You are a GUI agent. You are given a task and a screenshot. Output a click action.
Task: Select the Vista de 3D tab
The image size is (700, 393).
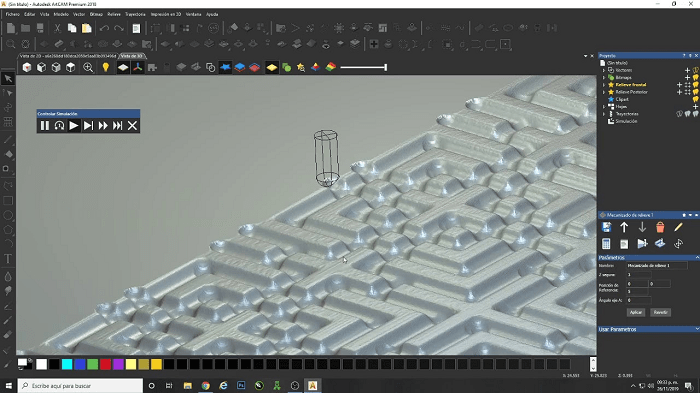pos(132,56)
